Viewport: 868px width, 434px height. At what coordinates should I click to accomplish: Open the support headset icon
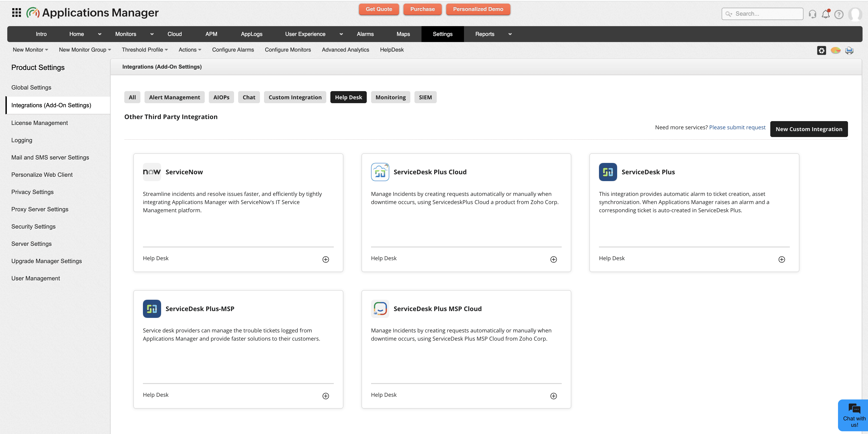point(812,14)
